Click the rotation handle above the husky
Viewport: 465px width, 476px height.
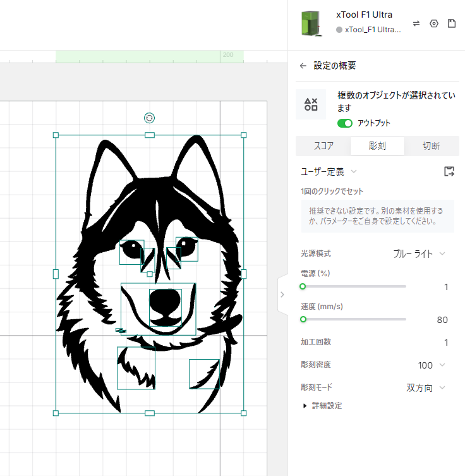click(149, 118)
